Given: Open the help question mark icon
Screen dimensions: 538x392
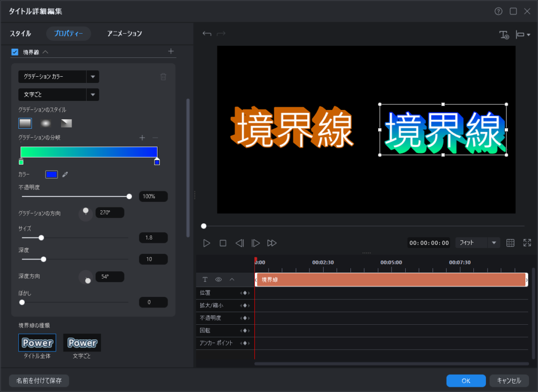Looking at the screenshot, I should pos(498,11).
